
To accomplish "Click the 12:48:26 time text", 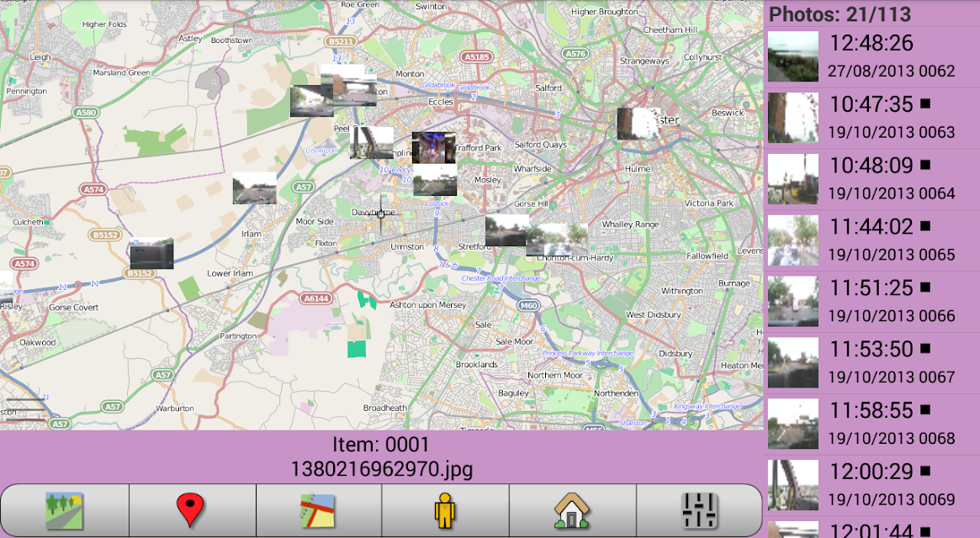I will [x=871, y=43].
